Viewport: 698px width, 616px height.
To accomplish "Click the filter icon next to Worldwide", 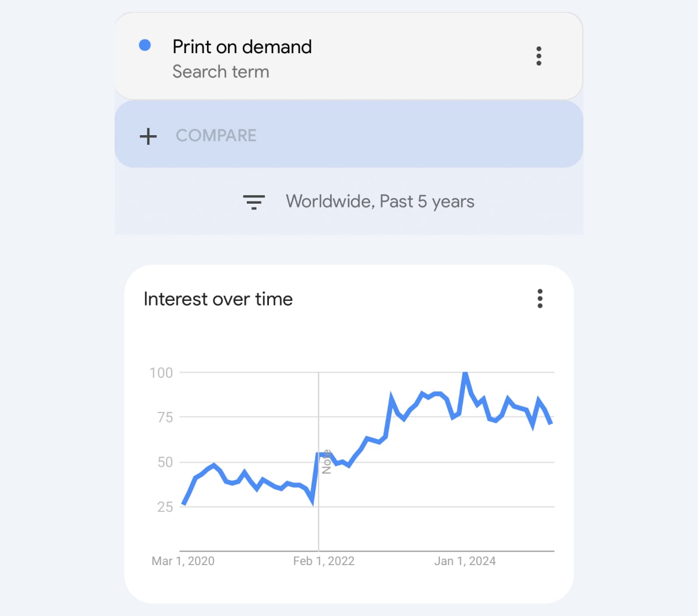I will [254, 201].
